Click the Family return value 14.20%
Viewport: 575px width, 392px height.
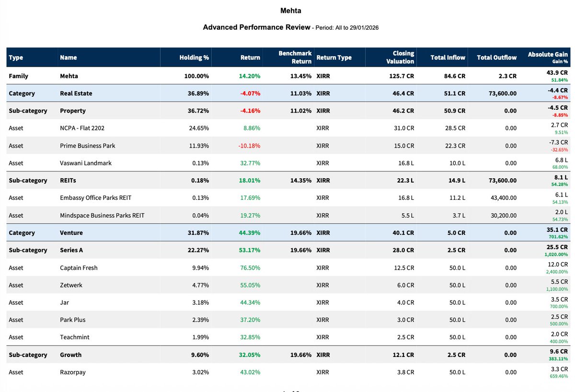251,76
